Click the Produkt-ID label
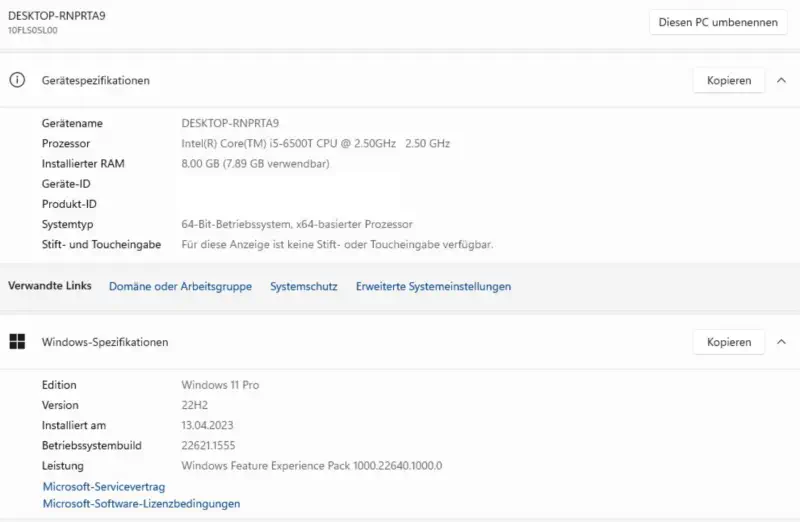The width and height of the screenshot is (800, 522). pyautogui.click(x=69, y=204)
